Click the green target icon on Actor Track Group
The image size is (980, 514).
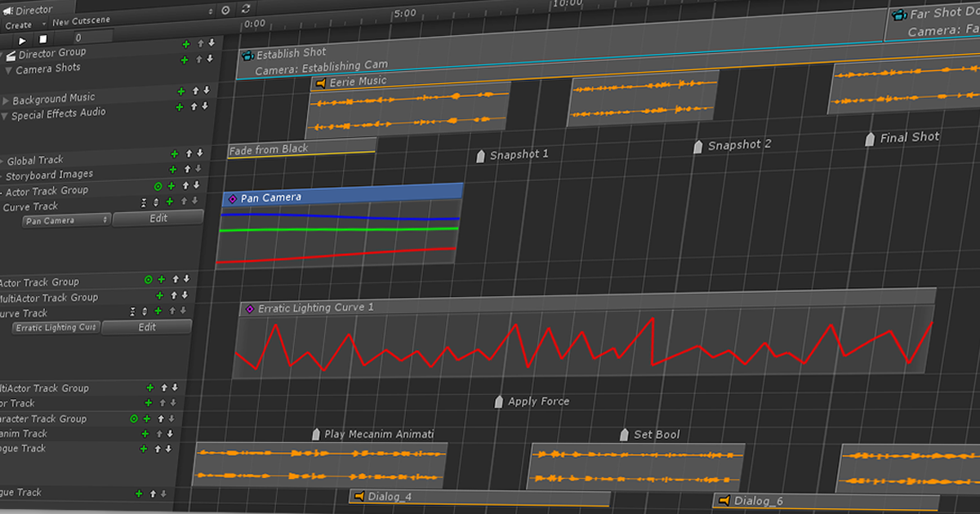pos(158,187)
